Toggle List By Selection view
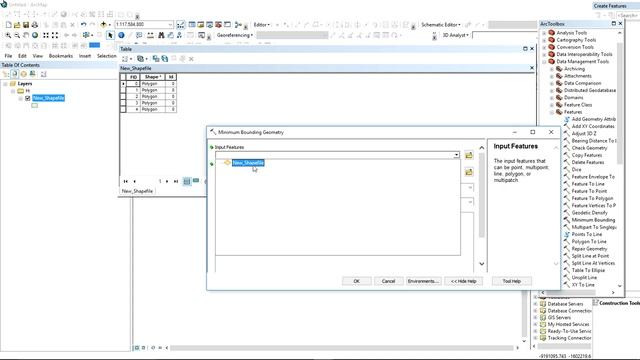The height and width of the screenshot is (360, 640). pos(33,74)
